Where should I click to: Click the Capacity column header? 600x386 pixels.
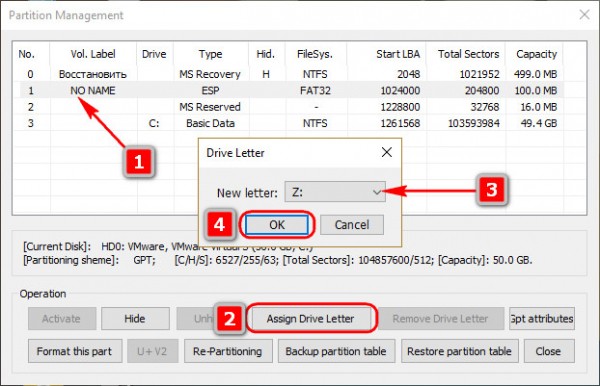[535, 54]
